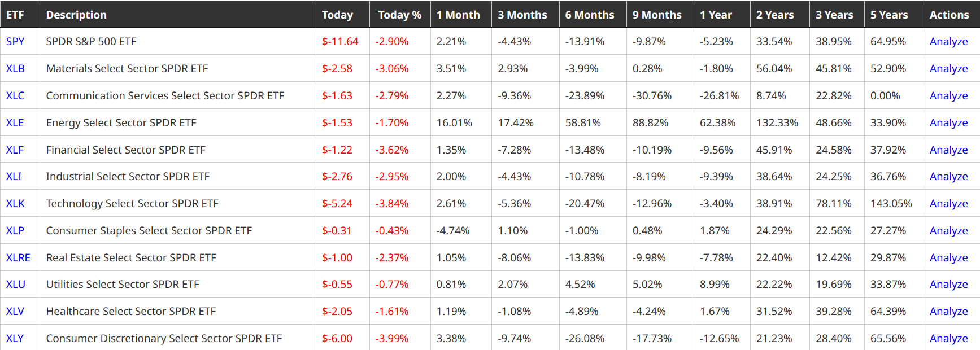The image size is (980, 350).
Task: Open the SPY ticker link
Action: [15, 42]
